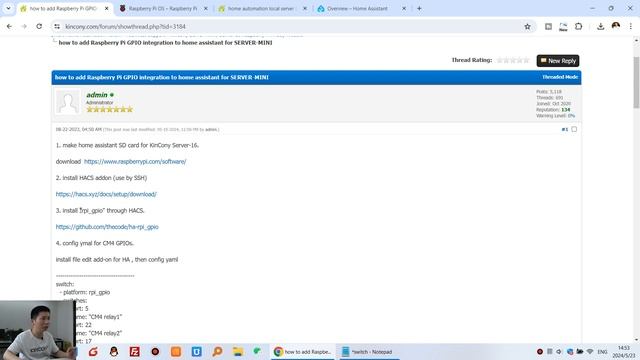Open the raspberrypi.com/software link
The image size is (640, 360).
point(135,162)
